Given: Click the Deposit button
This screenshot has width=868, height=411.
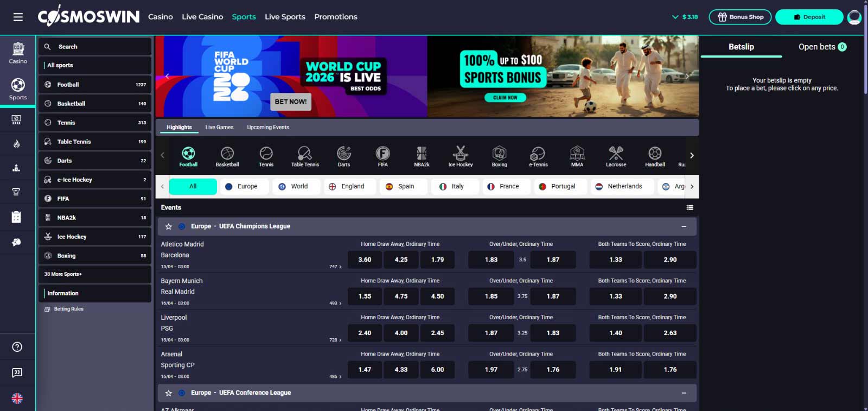Looking at the screenshot, I should 809,17.
